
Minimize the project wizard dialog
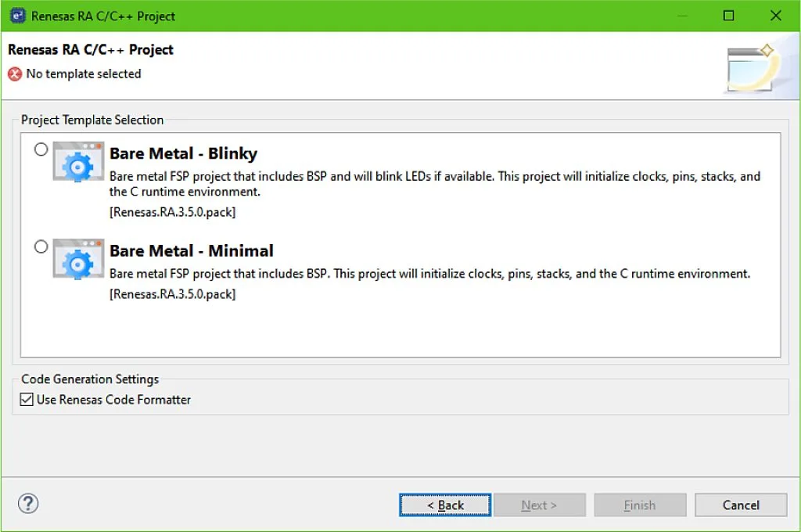pyautogui.click(x=682, y=16)
